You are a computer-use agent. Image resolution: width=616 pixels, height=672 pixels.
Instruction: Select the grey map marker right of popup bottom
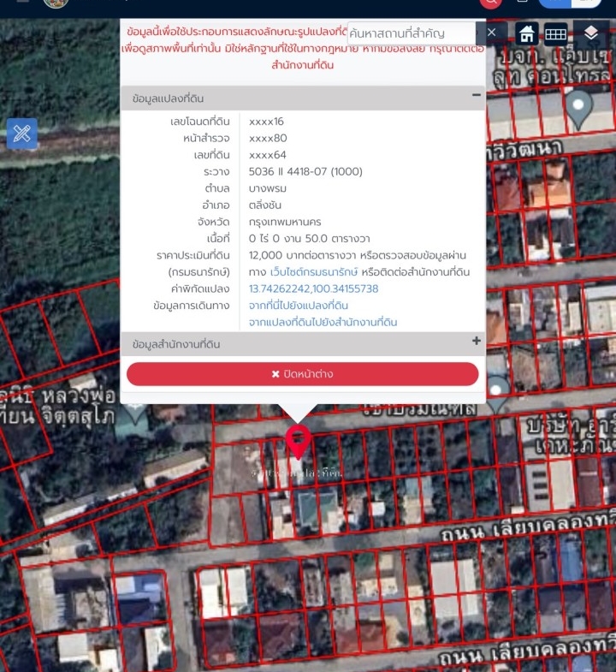pos(496,395)
